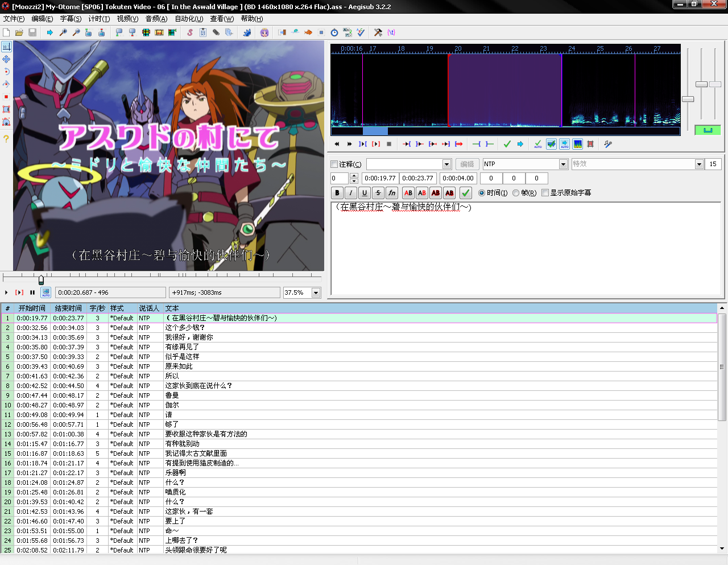Pause the video playback
Viewport: 728px width, 565px height.
point(32,292)
